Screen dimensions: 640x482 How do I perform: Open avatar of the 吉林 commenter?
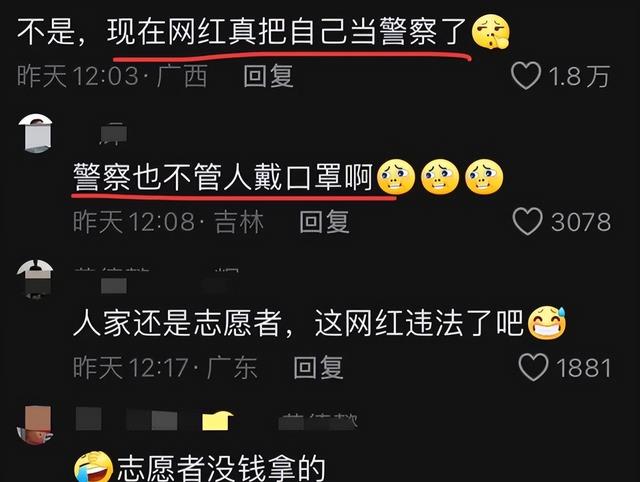36,133
